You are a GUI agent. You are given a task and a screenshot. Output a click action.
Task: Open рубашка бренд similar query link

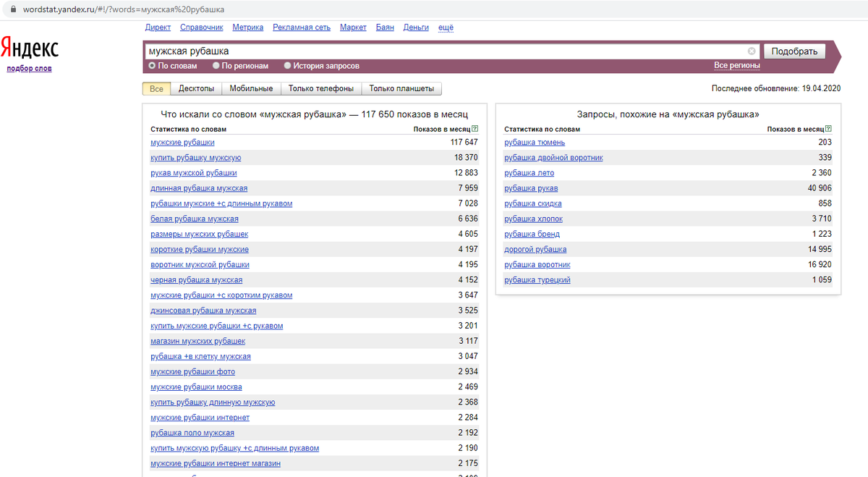coord(532,234)
